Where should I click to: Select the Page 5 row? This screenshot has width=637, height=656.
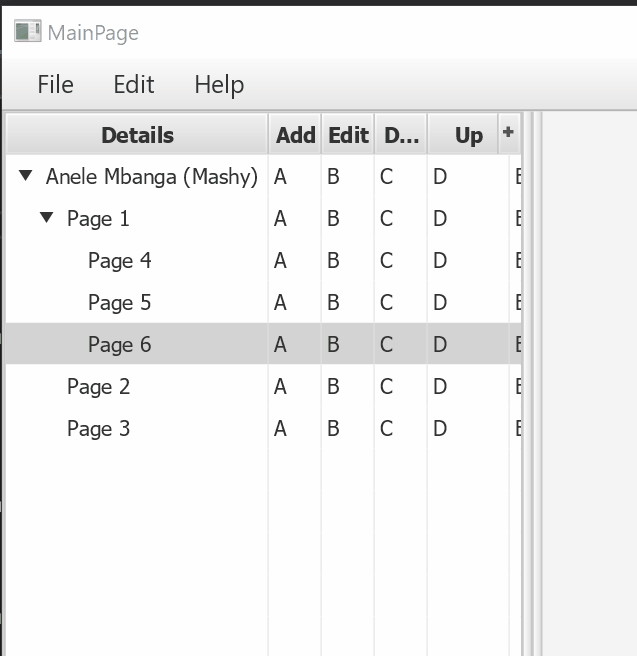[x=119, y=303]
